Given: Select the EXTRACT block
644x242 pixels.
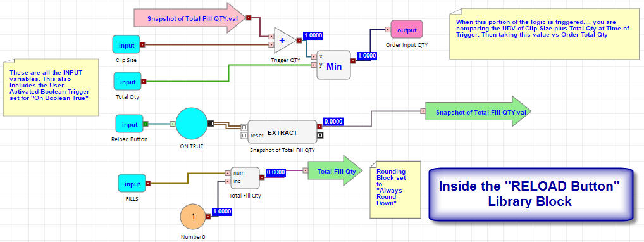Looking at the screenshot, I should pos(282,132).
